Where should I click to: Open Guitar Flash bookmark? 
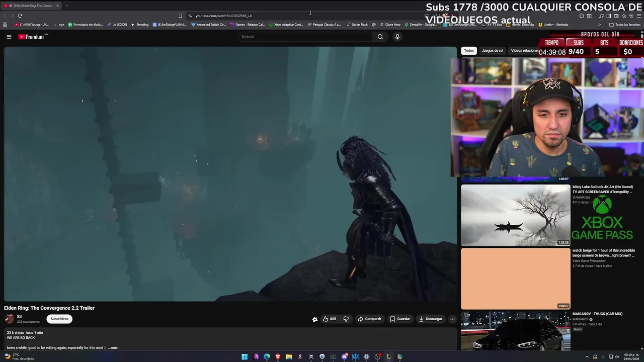pos(357,25)
